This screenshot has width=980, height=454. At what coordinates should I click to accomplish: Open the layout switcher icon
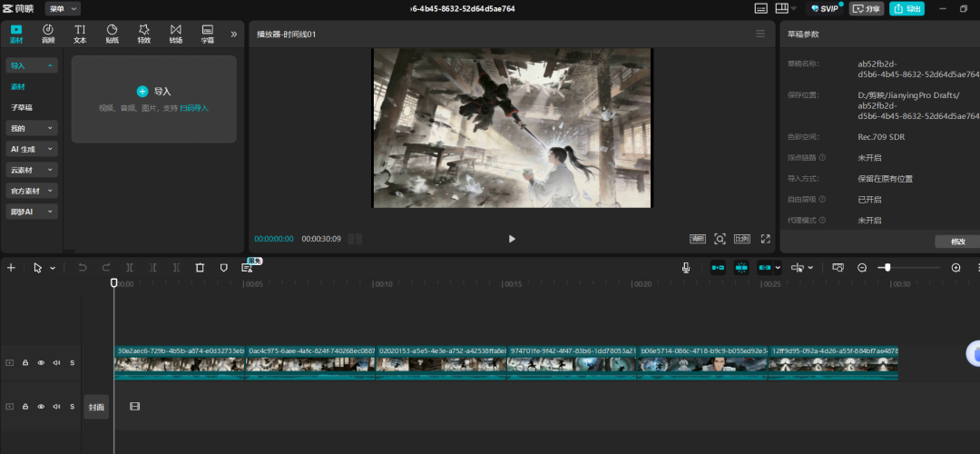click(782, 8)
